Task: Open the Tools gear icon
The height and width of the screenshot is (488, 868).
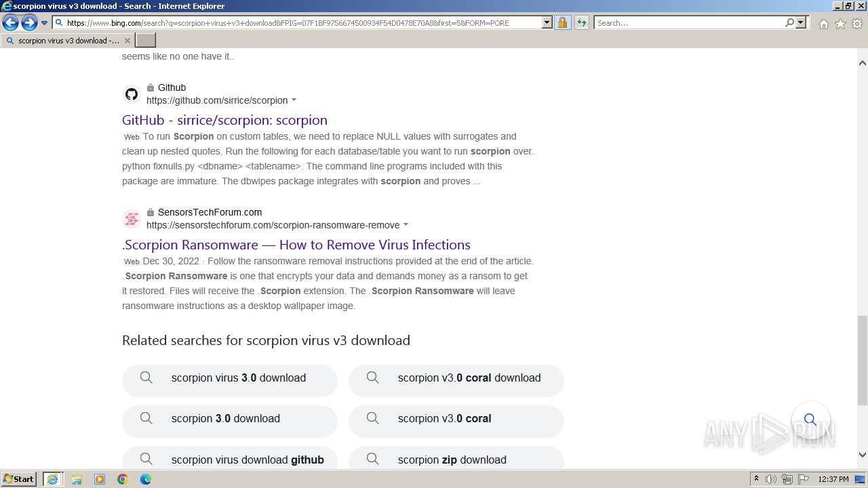Action: (857, 24)
